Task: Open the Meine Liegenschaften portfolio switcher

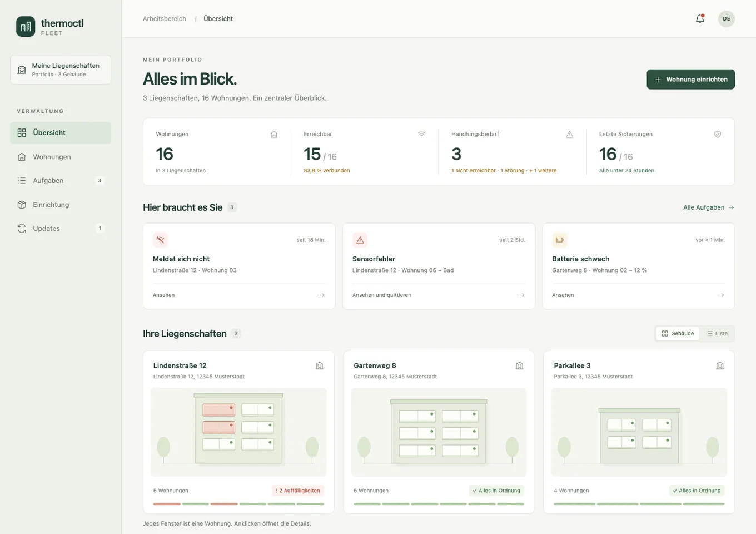Action: coord(61,70)
